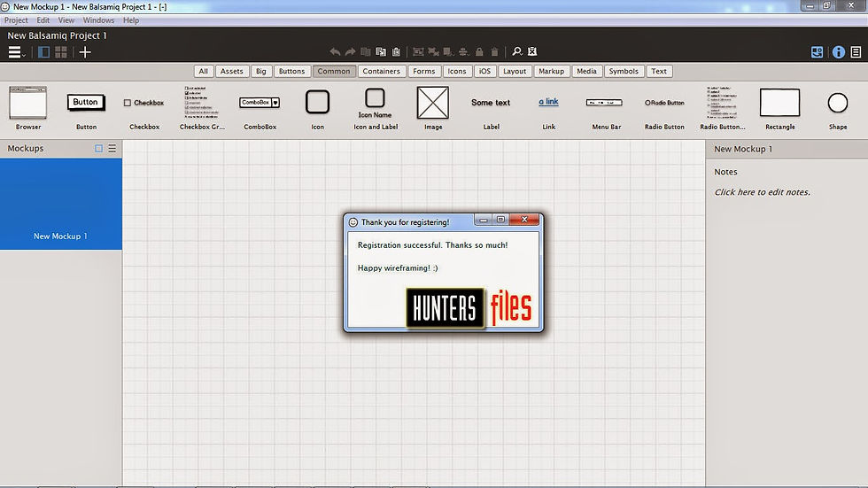Select the Assets library category
The height and width of the screenshot is (488, 868).
pyautogui.click(x=231, y=72)
